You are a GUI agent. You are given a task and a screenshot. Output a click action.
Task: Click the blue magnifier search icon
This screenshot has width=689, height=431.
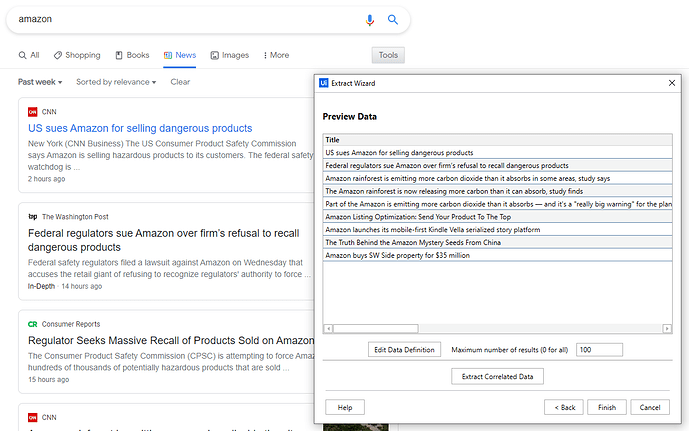(393, 20)
